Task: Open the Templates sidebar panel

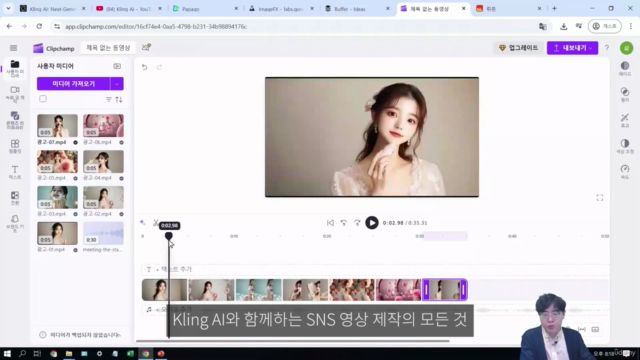Action: tap(15, 147)
